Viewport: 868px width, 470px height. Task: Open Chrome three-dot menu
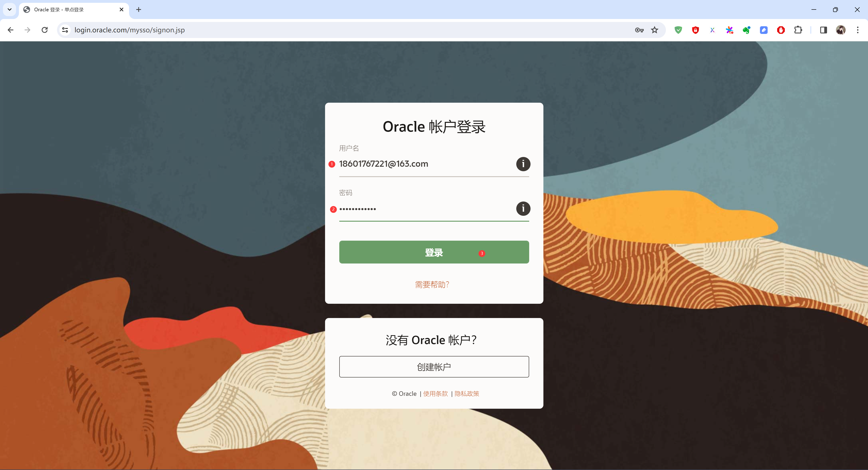(858, 30)
